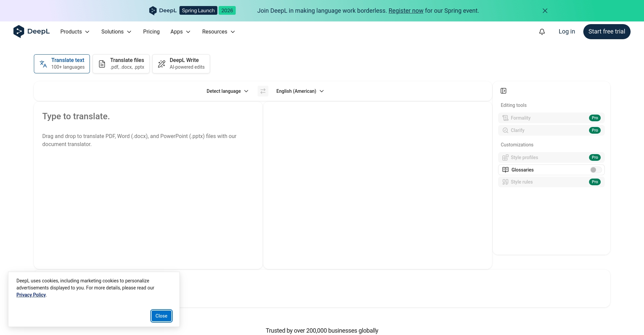Collapse the right sidebar panel
644x335 pixels.
click(x=503, y=91)
